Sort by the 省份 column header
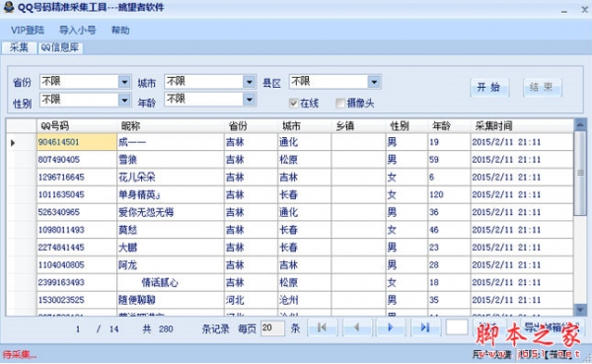The width and height of the screenshot is (592, 364). 251,125
